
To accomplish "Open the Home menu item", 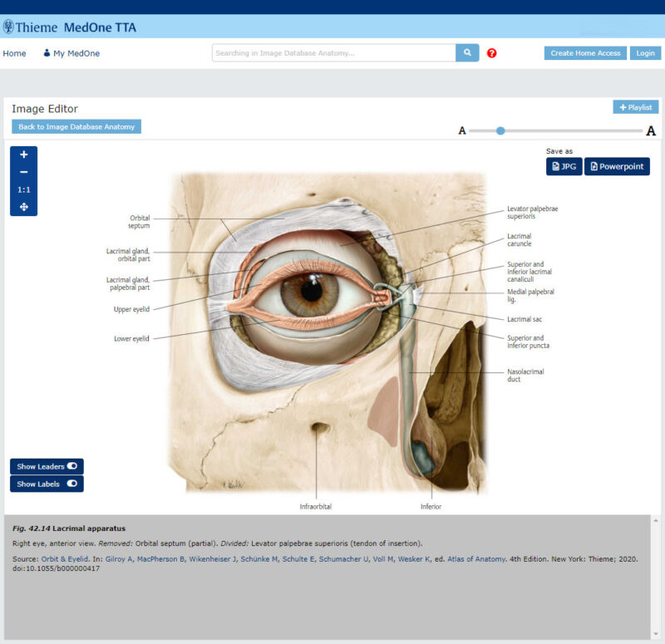I will tap(14, 53).
